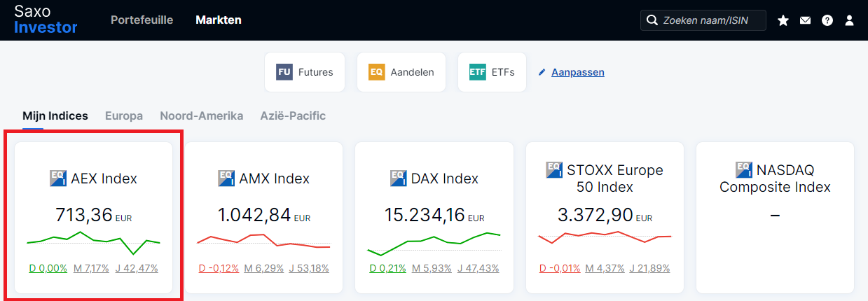Click the STOXX Europe 50 sparkline chart

click(x=605, y=237)
